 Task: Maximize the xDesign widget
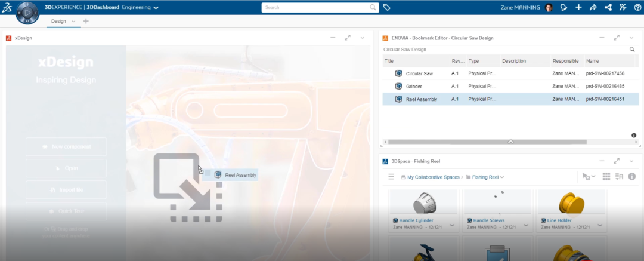click(348, 38)
